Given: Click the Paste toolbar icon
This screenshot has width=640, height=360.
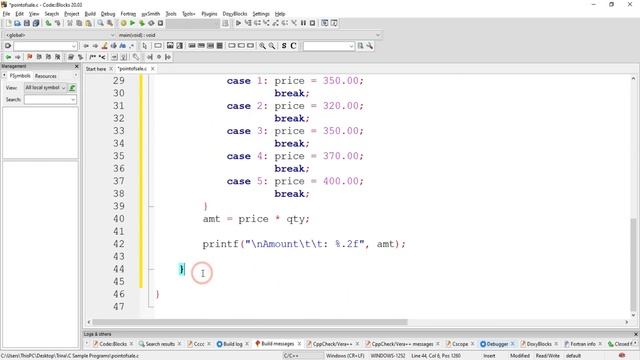Looking at the screenshot, I should tap(88, 23).
